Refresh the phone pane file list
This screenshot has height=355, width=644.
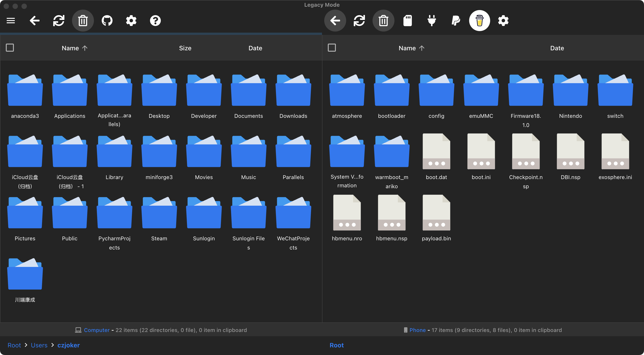click(x=359, y=21)
